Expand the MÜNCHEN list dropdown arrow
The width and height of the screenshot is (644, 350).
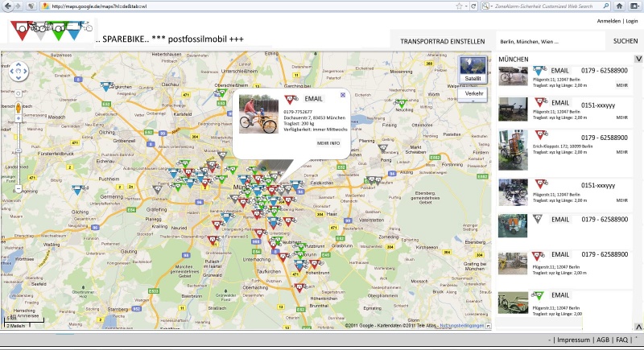(x=638, y=59)
